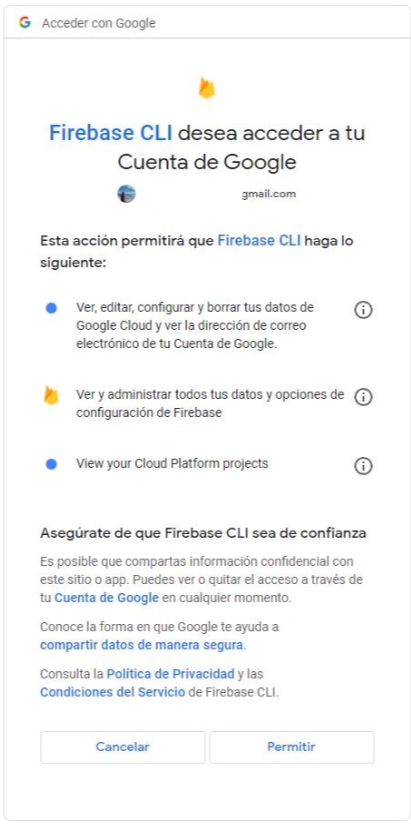This screenshot has width=411, height=824.
Task: Follow the compartir datos de manera segura link
Action: tap(142, 644)
